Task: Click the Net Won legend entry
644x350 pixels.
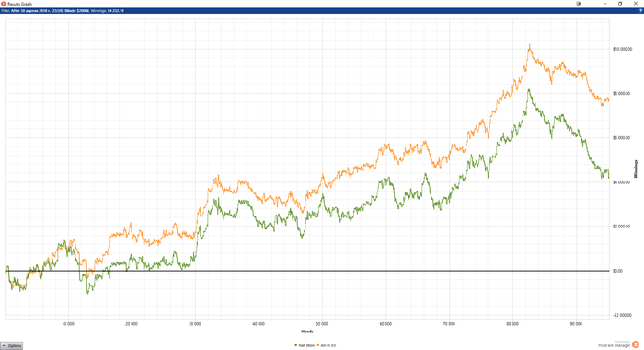Action: click(x=305, y=346)
